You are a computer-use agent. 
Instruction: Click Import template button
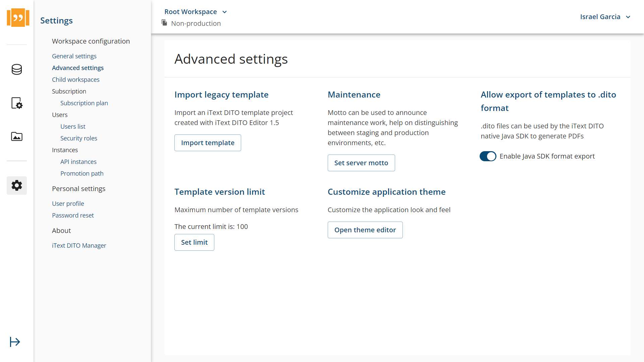207,143
